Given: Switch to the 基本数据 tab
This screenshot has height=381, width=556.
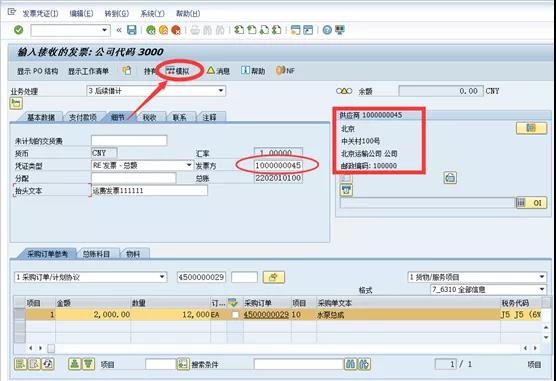Looking at the screenshot, I should (x=40, y=117).
